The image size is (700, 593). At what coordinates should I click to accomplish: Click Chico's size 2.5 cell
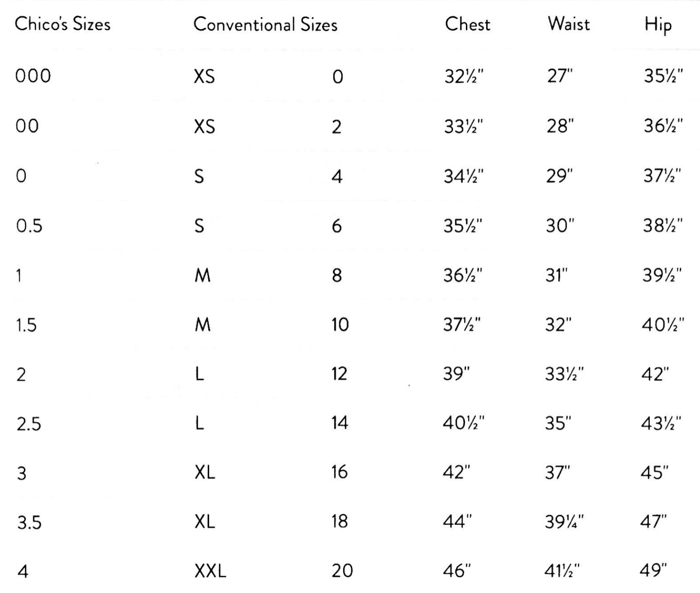[x=29, y=424]
